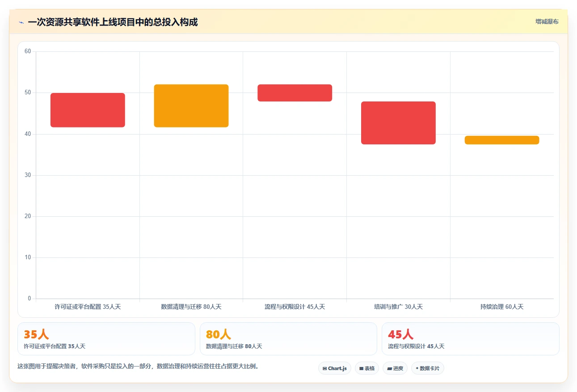Click axis label 培训与推广 30人天
The image size is (577, 392).
398,307
